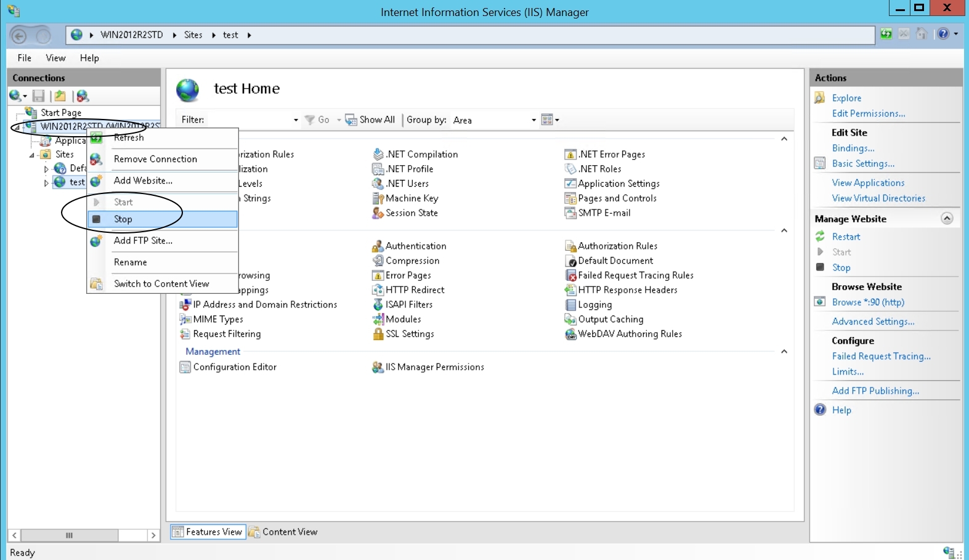Screen dimensions: 969x560
Task: Open the .NET Roles feature icon
Action: pyautogui.click(x=570, y=169)
